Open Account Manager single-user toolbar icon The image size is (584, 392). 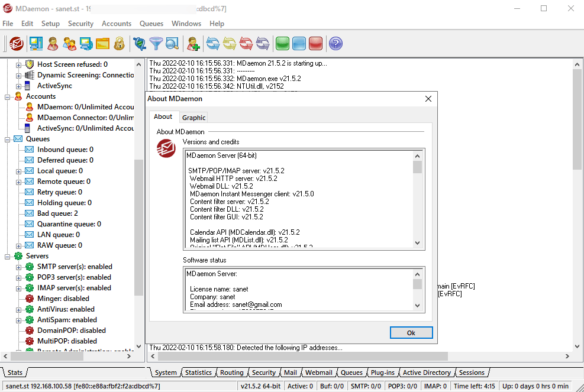(53, 44)
